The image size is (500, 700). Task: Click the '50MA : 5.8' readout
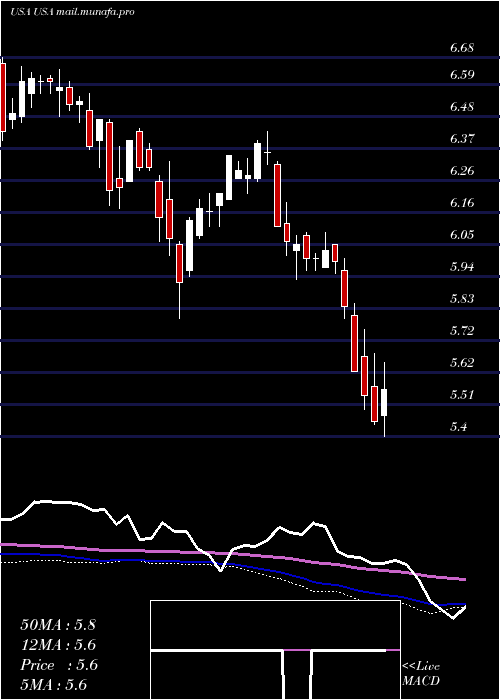point(58,625)
